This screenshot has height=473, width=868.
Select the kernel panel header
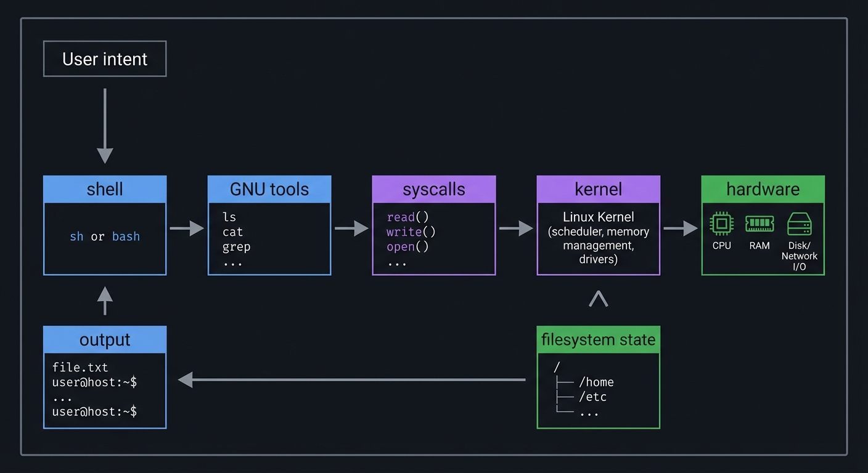pos(598,189)
